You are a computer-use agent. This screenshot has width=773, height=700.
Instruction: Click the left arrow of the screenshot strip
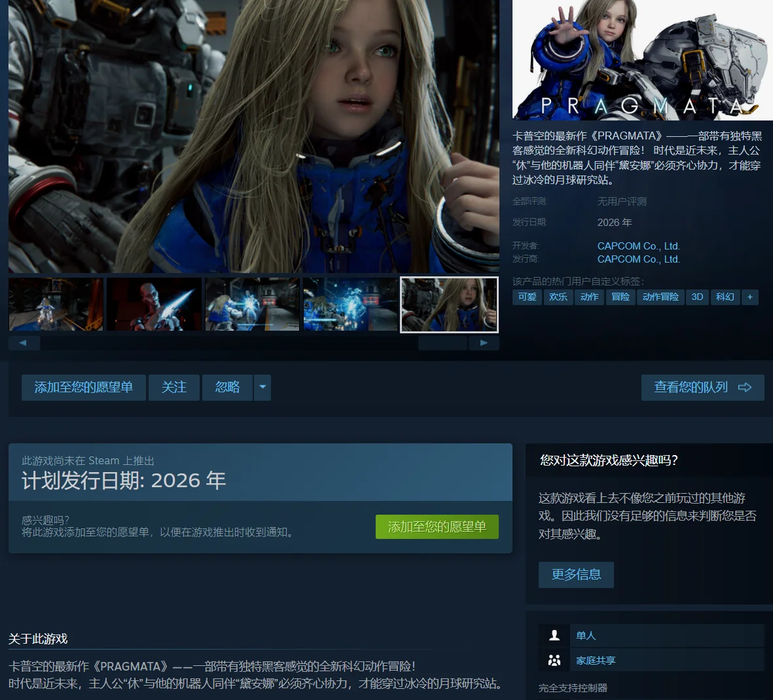[24, 343]
